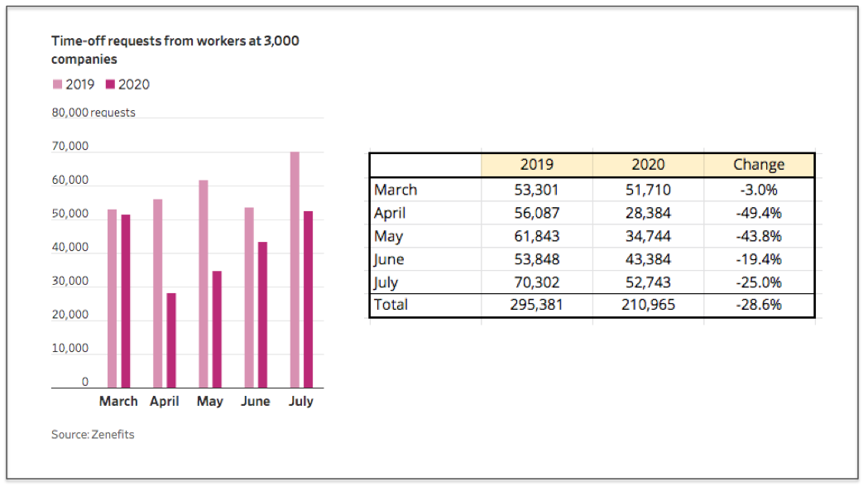Click the July row label in the table
Viewport: 868px width, 492px height.
(x=386, y=282)
